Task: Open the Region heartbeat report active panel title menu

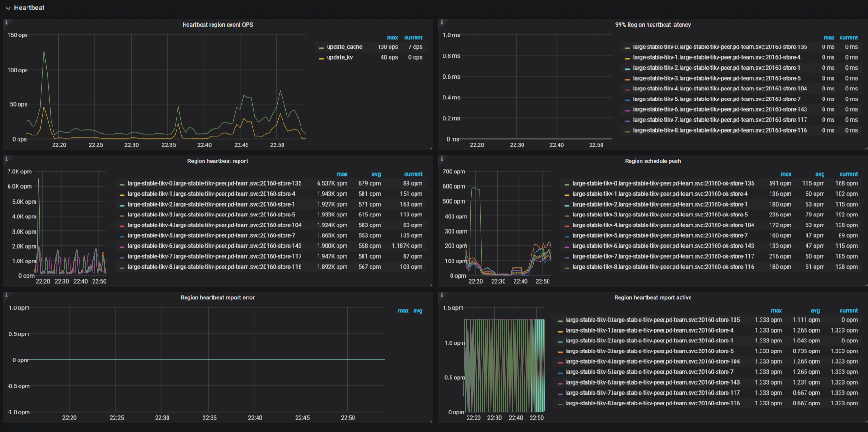Action: [652, 297]
